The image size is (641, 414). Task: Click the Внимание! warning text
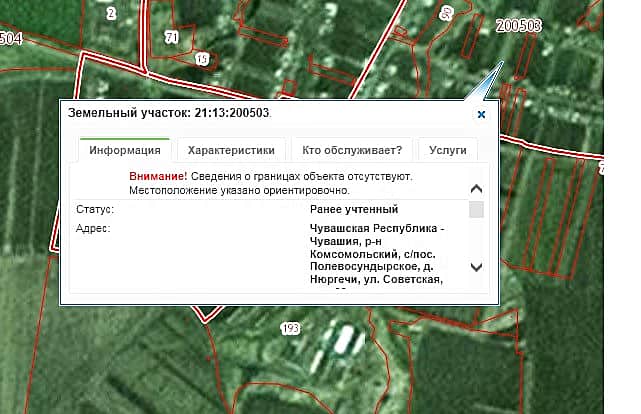tap(158, 176)
